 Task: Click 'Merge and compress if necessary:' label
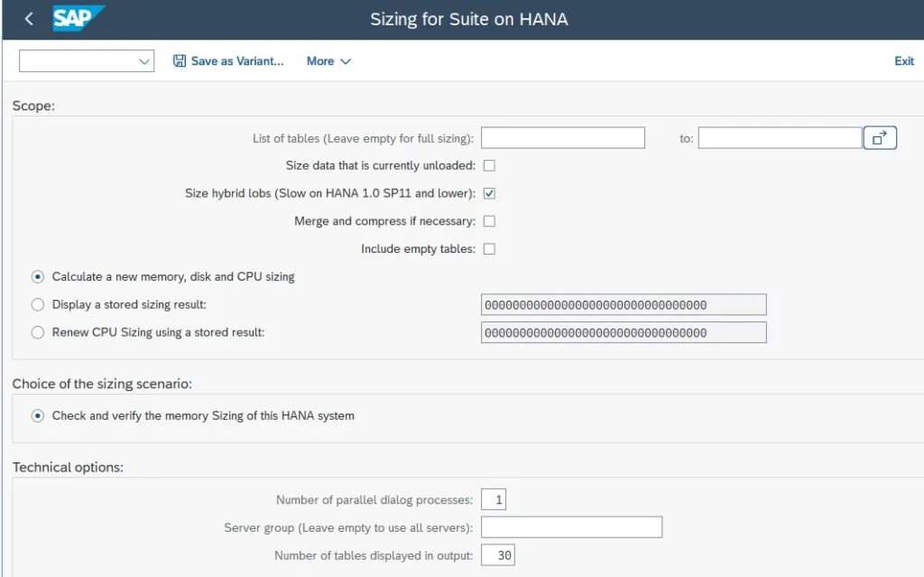pos(384,221)
